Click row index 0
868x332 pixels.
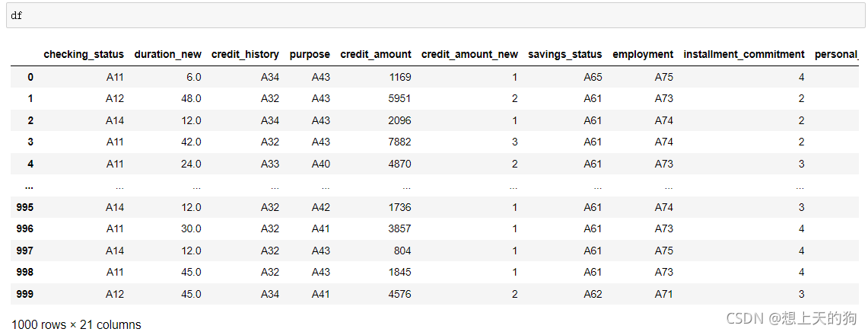pos(30,77)
